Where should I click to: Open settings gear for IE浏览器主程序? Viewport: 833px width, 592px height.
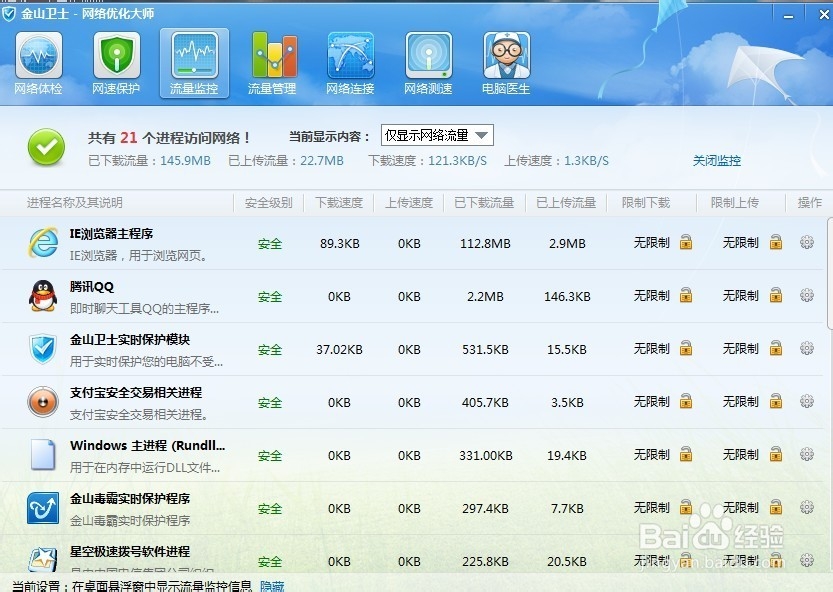(x=806, y=242)
